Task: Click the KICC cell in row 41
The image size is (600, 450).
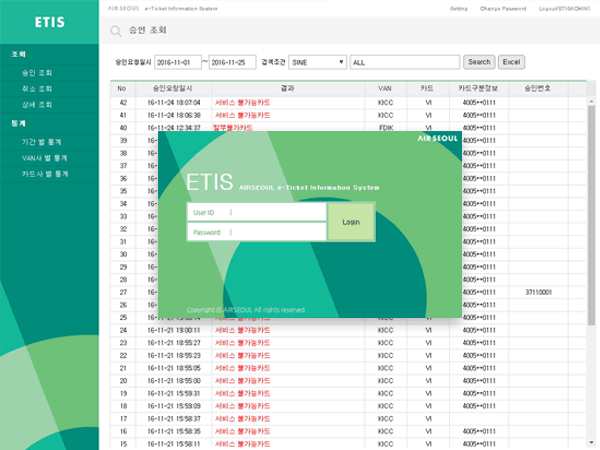Action: (385, 115)
